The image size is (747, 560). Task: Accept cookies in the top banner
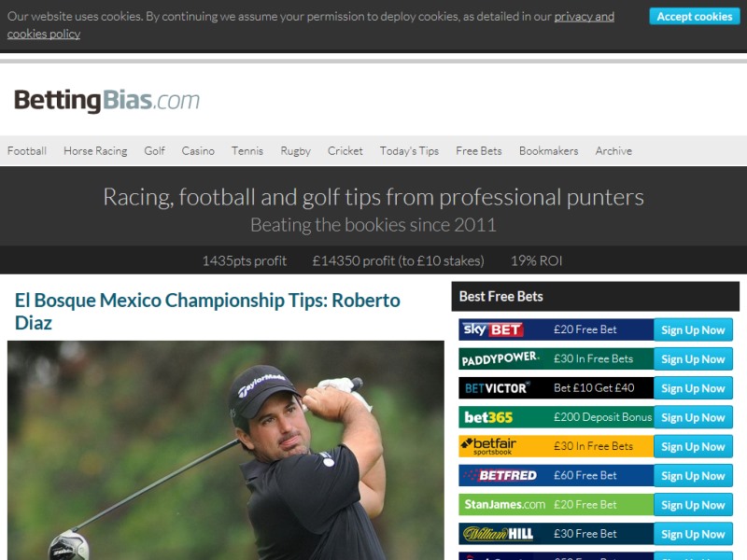pos(694,17)
